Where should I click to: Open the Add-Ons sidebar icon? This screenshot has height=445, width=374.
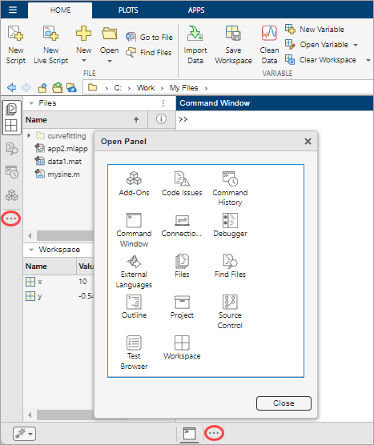[12, 195]
